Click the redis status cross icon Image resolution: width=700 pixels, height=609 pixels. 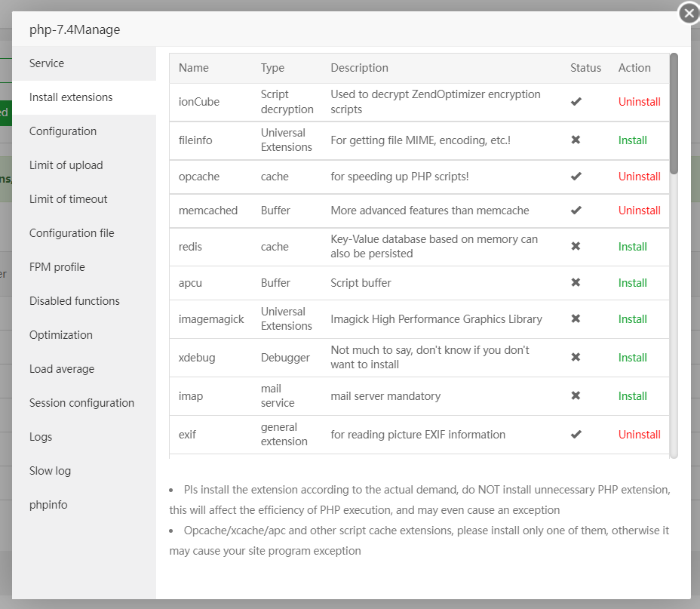pos(576,247)
